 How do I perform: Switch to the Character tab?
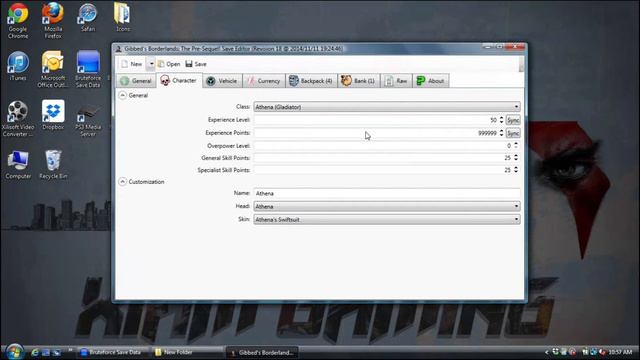(x=179, y=80)
